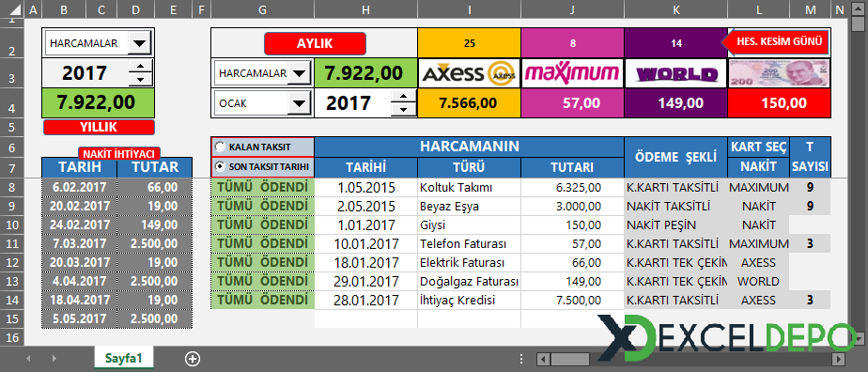Select the date cell 28.01.2017
Screen dimensions: 868x372
[366, 300]
